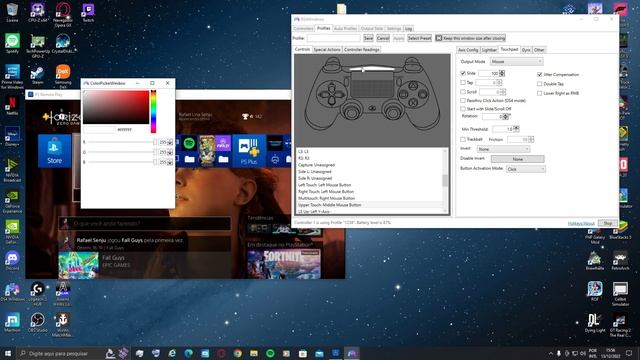The image size is (640, 360).
Task: Open the Dying Light desktop shortcut
Action: coord(595,323)
